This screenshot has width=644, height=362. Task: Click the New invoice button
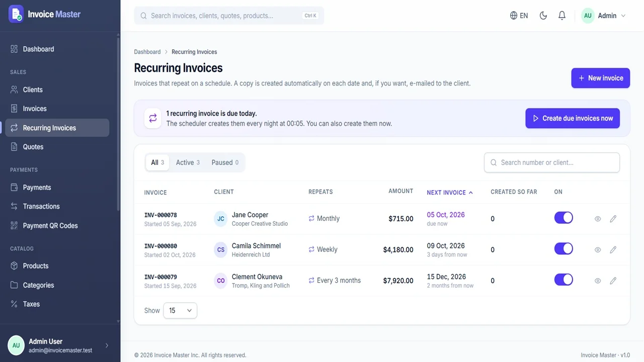pos(600,78)
